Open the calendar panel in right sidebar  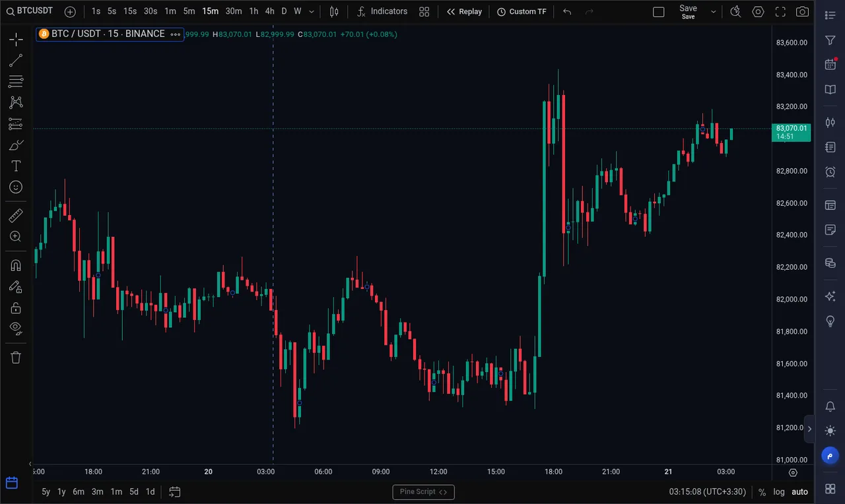pyautogui.click(x=830, y=64)
